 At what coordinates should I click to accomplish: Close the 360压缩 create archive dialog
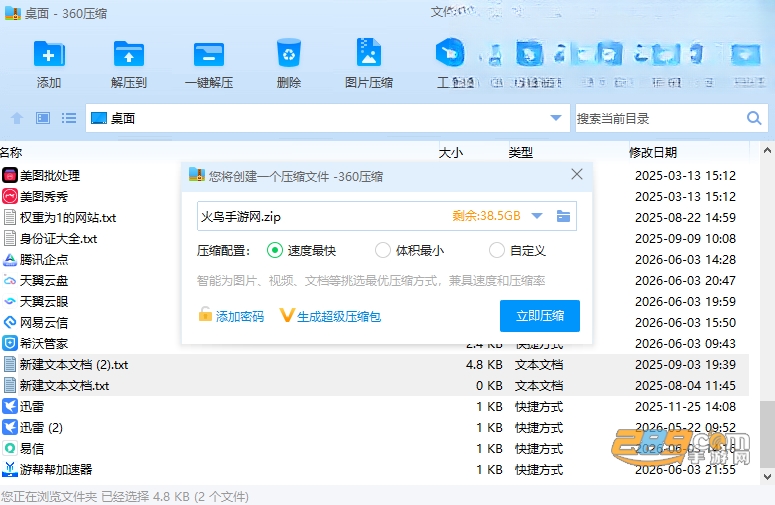tap(576, 174)
